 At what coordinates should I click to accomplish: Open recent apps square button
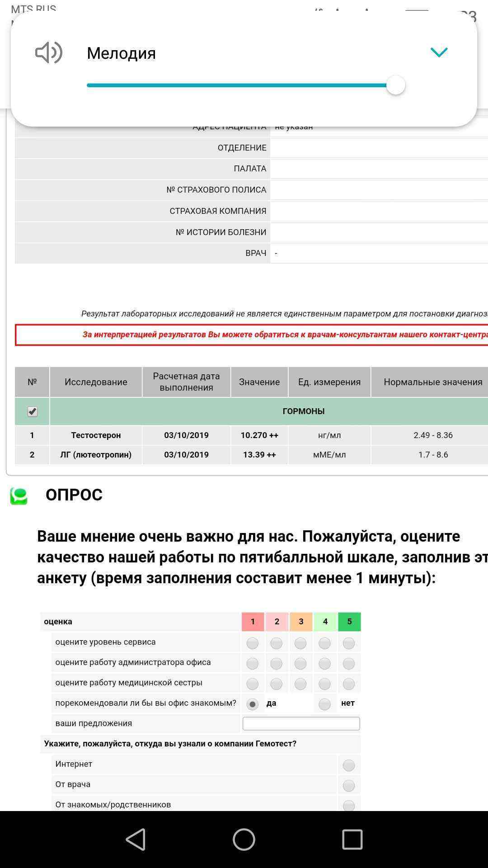352,840
